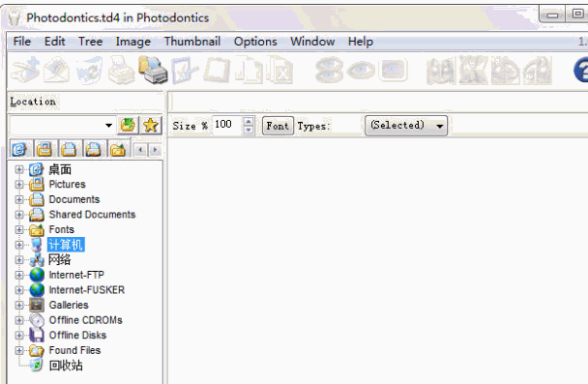Expand the Found Files tree node
The image size is (588, 384).
(19, 350)
